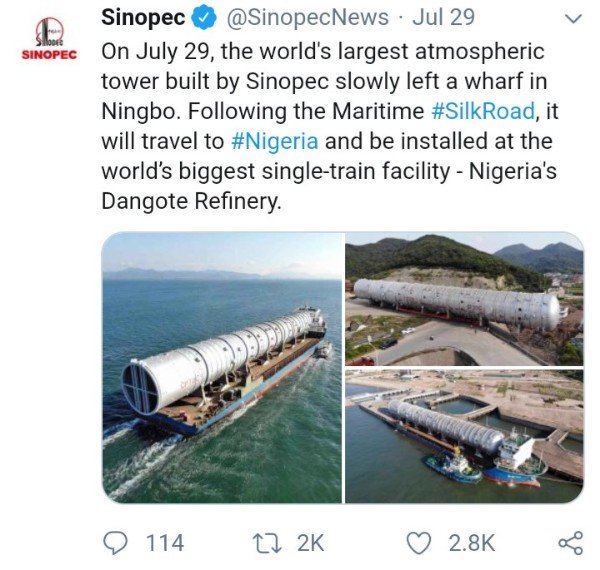
Task: Click the reply speech bubble icon
Action: (x=115, y=543)
